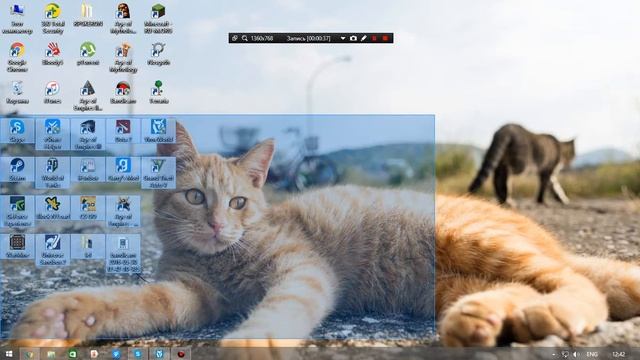
Task: Launch the uTorrent desktop shortcut
Action: pos(88,54)
